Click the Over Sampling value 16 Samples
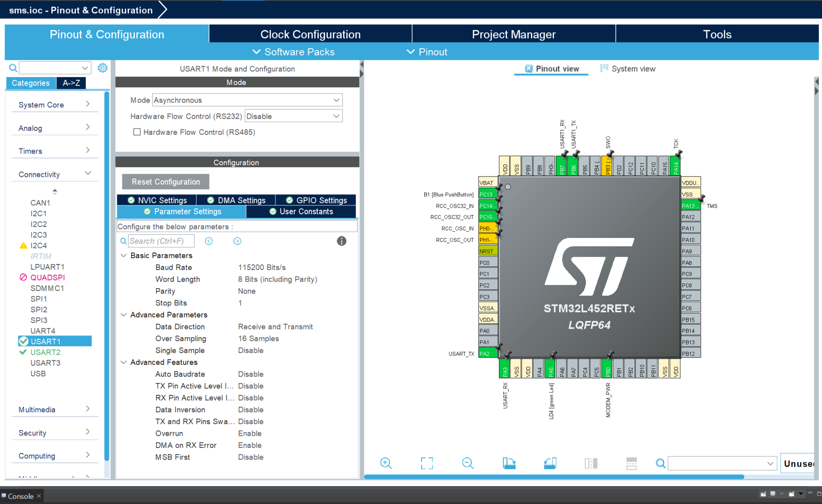 [x=258, y=339]
